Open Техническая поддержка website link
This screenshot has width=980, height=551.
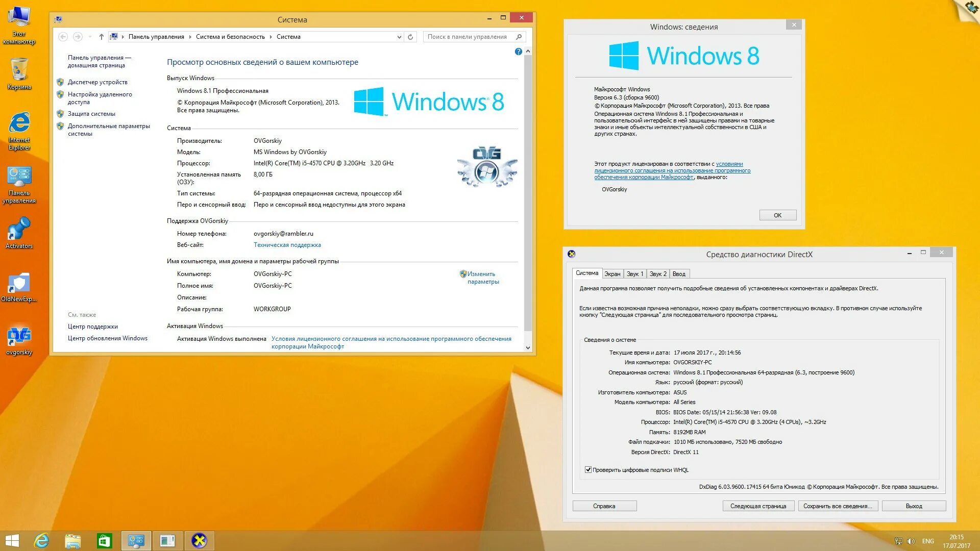[x=287, y=245]
